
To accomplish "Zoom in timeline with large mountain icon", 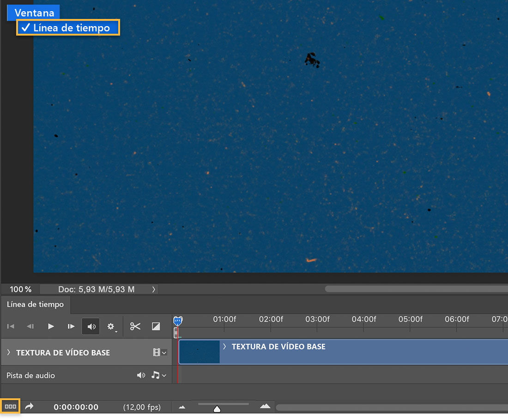I will [x=265, y=406].
